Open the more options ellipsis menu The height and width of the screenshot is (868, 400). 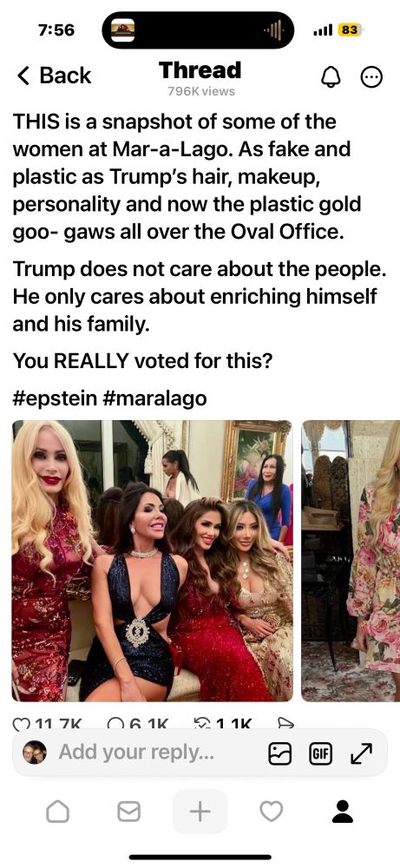[371, 78]
